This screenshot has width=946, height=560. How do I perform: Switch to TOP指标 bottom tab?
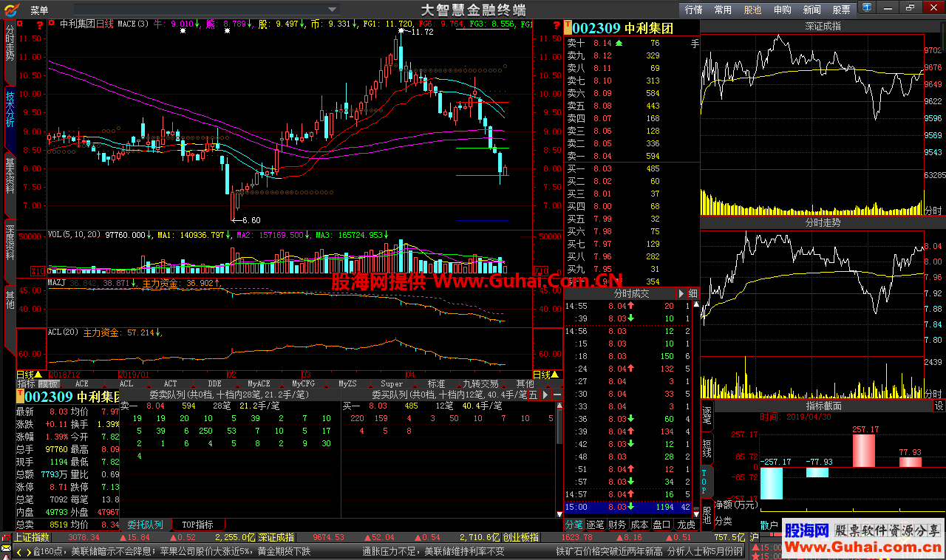point(197,525)
